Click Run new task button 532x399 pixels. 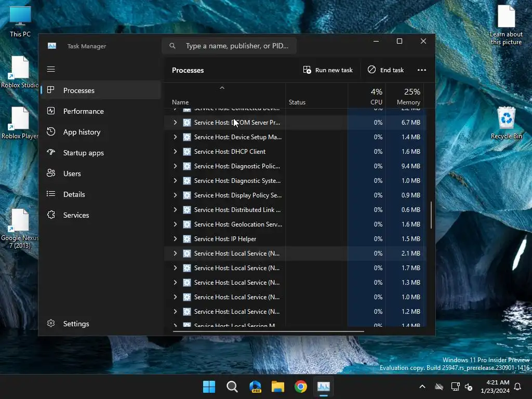[328, 70]
